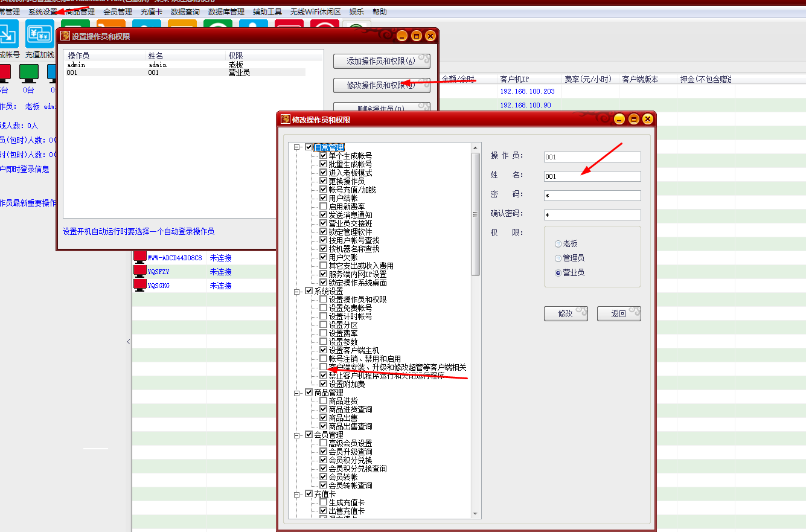Collapse the 商品管理 tree node
This screenshot has height=532, width=806.
(297, 393)
